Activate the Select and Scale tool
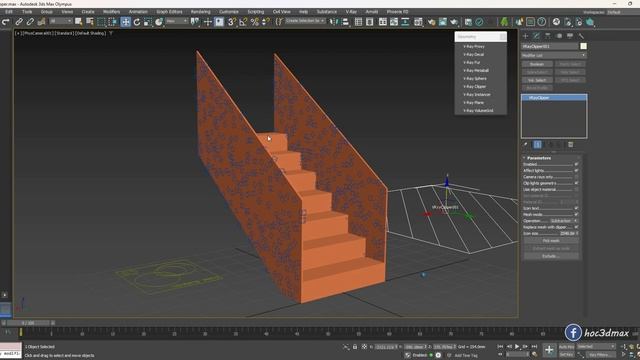640x360 pixels. pos(148,22)
